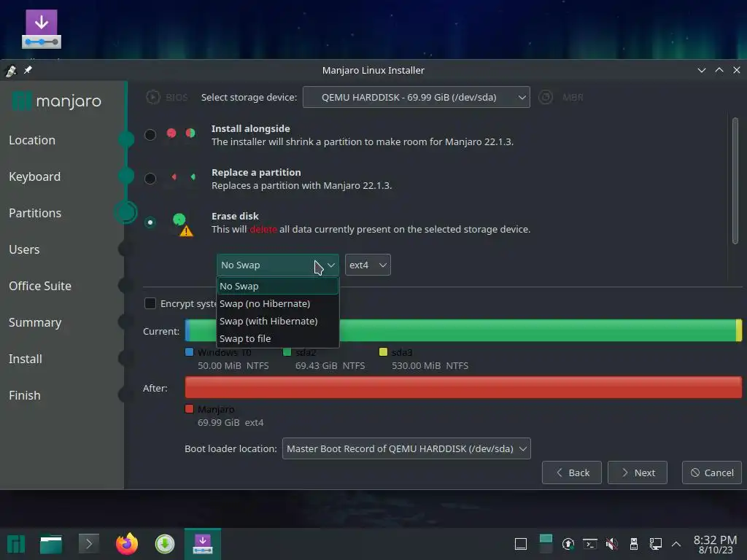Screen dimensions: 747x560
Task: Click the red Manjaro After partition bar
Action: point(463,387)
